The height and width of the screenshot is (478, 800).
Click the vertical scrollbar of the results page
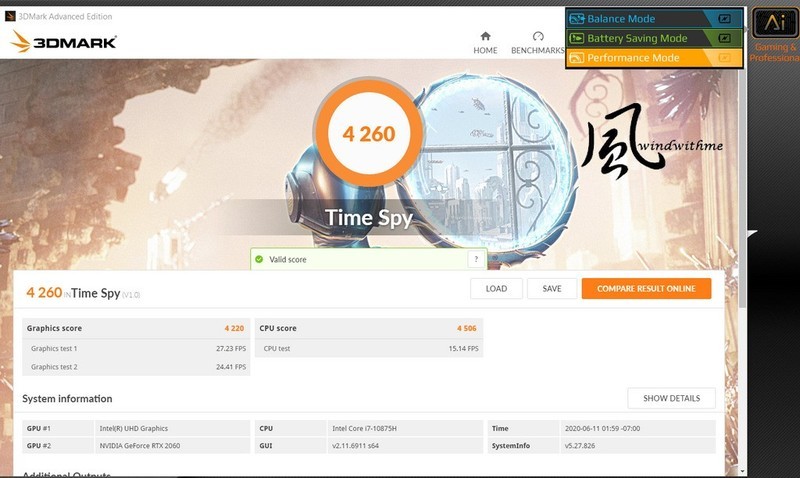(742, 189)
